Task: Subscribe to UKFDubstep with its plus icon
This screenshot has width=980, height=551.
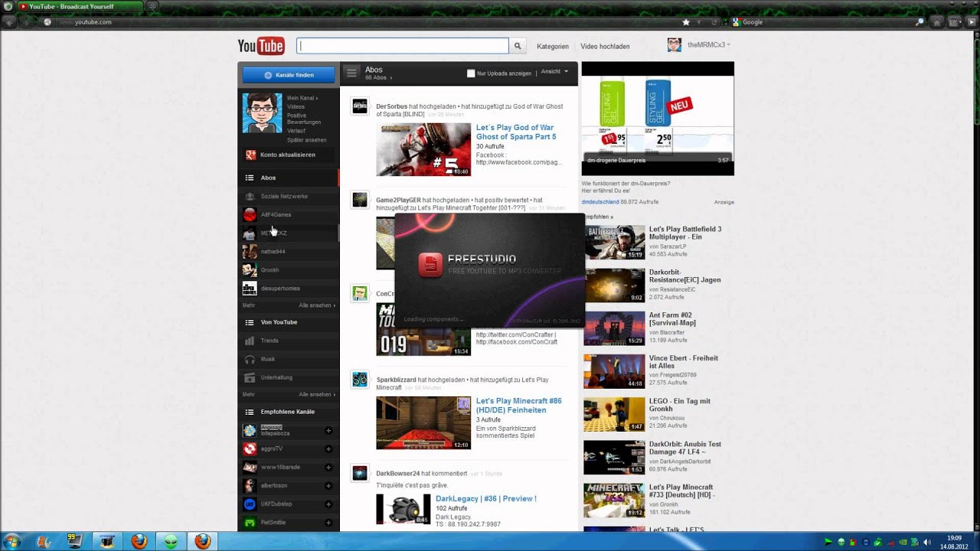Action: click(328, 504)
